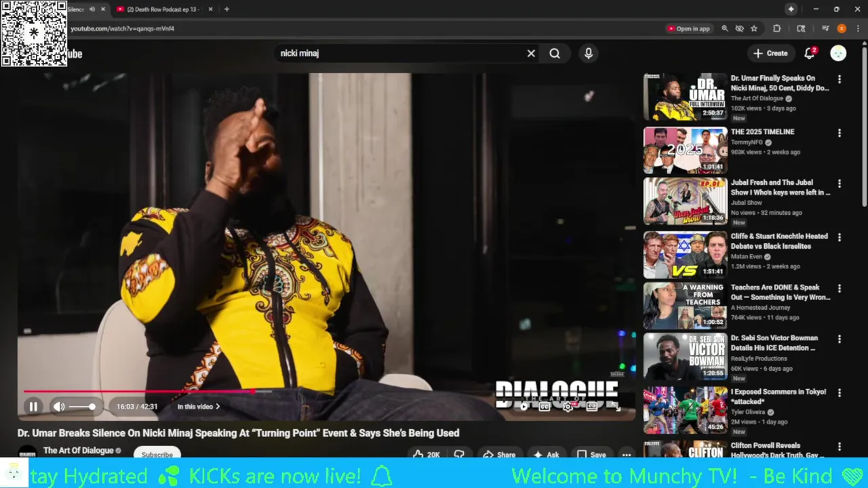Open the Jubal Fresh show thumbnail
Viewport: 868px width, 488px height.
(685, 201)
